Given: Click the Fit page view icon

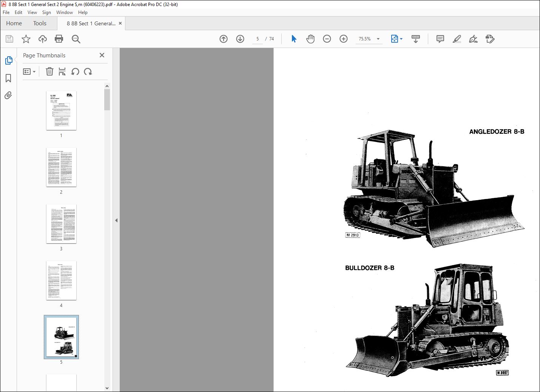Looking at the screenshot, I should point(394,39).
